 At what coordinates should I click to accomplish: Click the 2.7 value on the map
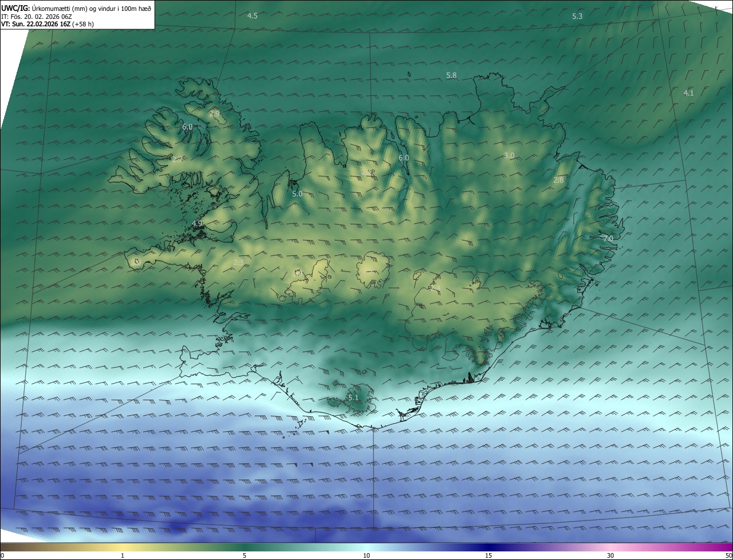click(x=177, y=159)
